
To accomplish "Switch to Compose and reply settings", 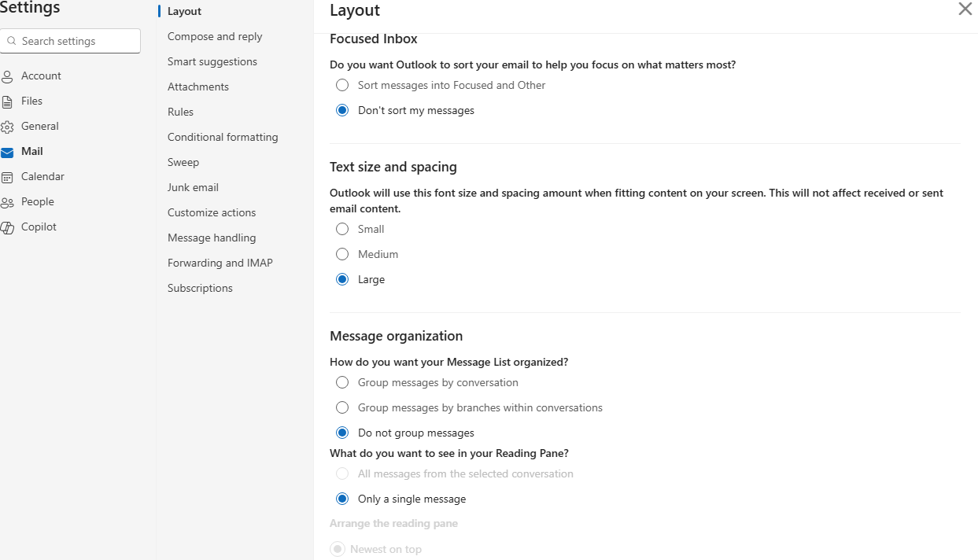I will click(x=214, y=35).
